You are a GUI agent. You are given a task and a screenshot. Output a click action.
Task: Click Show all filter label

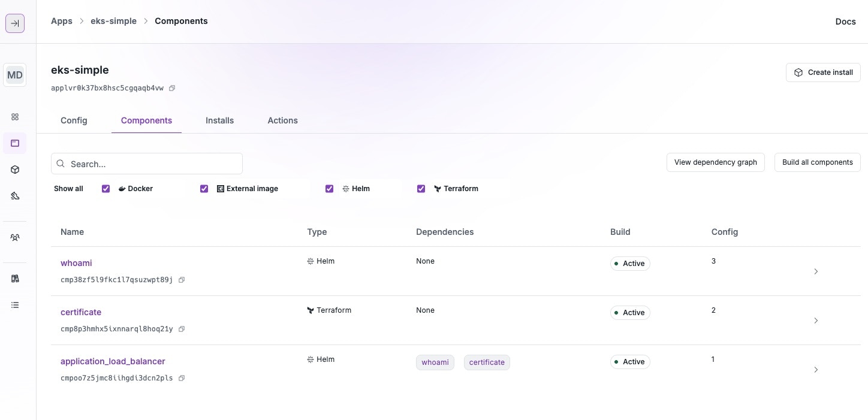pyautogui.click(x=68, y=189)
